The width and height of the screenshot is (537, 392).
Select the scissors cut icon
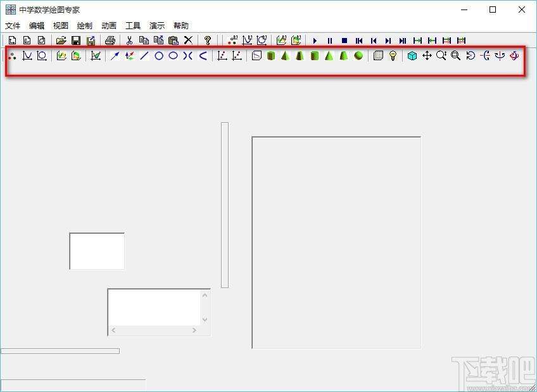point(129,41)
